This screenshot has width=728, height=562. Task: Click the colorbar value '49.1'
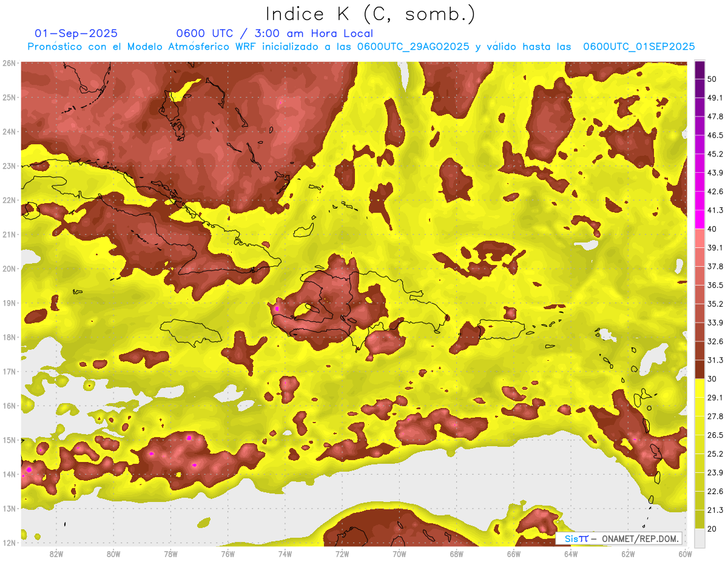tap(715, 98)
